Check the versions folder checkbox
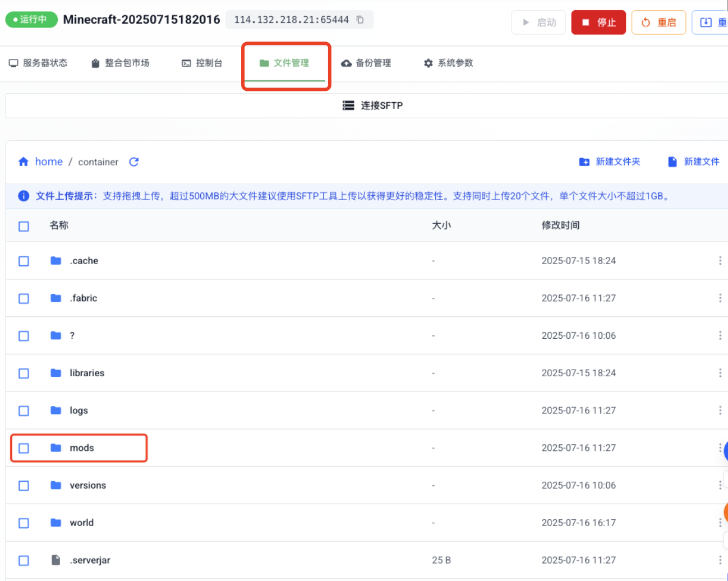This screenshot has width=728, height=581. point(24,486)
